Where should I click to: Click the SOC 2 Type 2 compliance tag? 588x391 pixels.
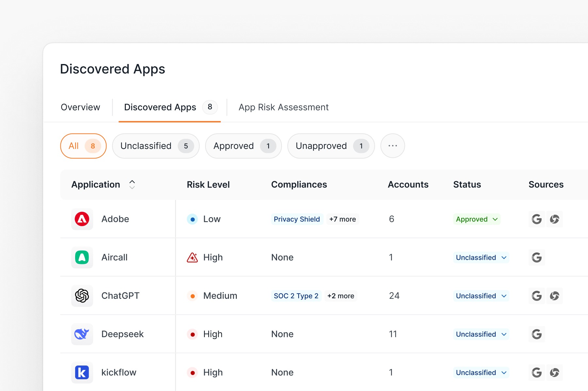click(x=296, y=296)
